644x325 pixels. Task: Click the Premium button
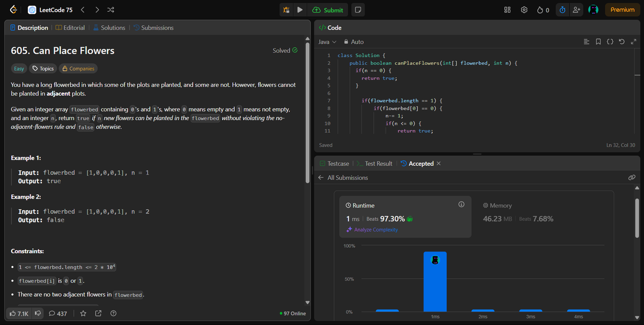622,10
